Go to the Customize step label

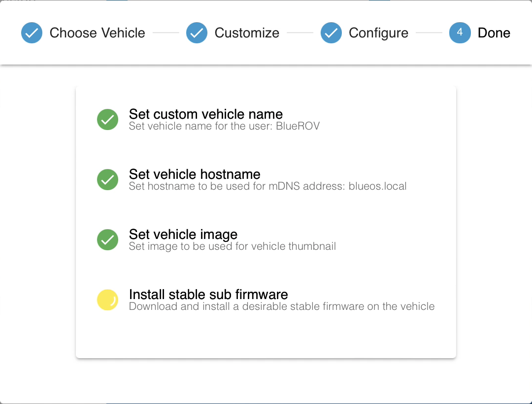tap(247, 33)
